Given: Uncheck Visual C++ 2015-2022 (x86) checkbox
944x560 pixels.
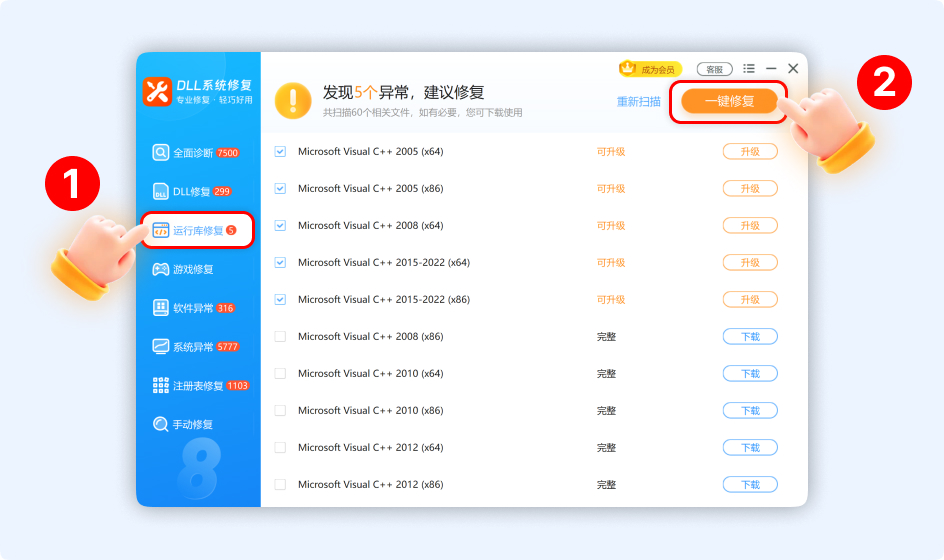Looking at the screenshot, I should [x=280, y=299].
